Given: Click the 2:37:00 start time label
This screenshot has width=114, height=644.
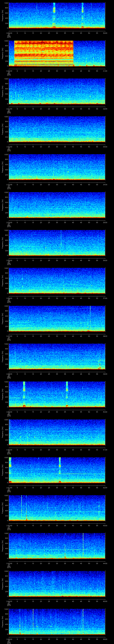Looking at the screenshot, I should point(9,336).
